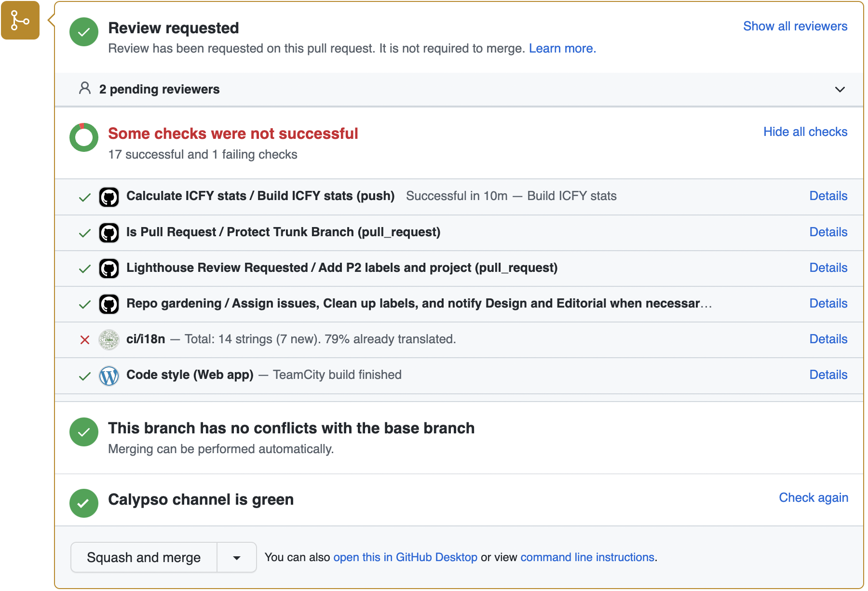Open Details for the ci/i18n check
The width and height of the screenshot is (868, 591).
click(828, 339)
